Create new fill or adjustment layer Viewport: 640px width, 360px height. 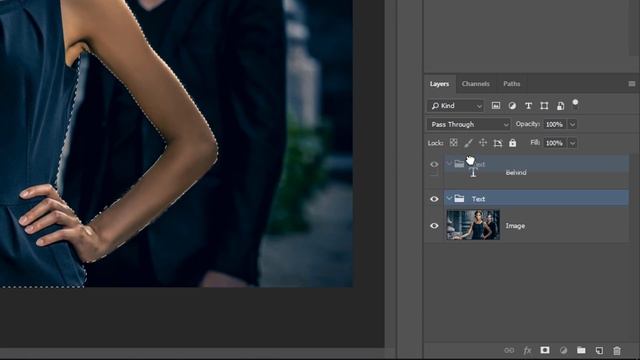click(x=563, y=350)
